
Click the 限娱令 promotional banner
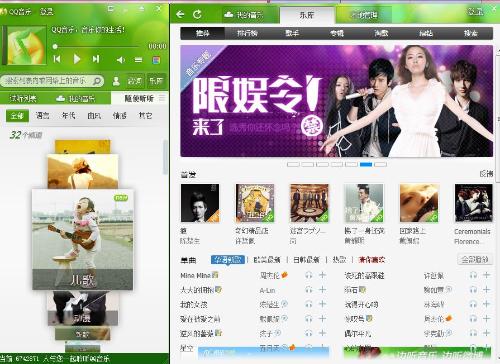(x=336, y=101)
